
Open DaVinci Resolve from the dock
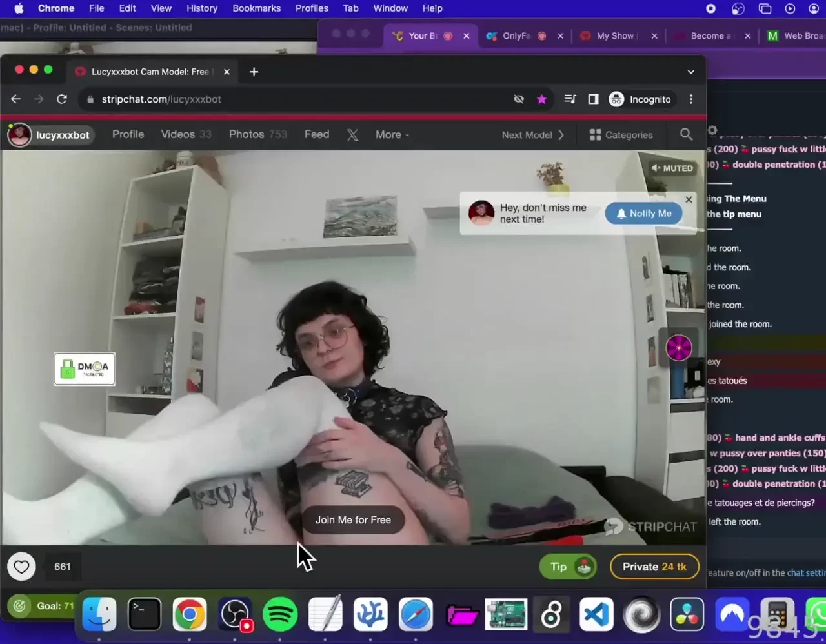[x=687, y=614]
